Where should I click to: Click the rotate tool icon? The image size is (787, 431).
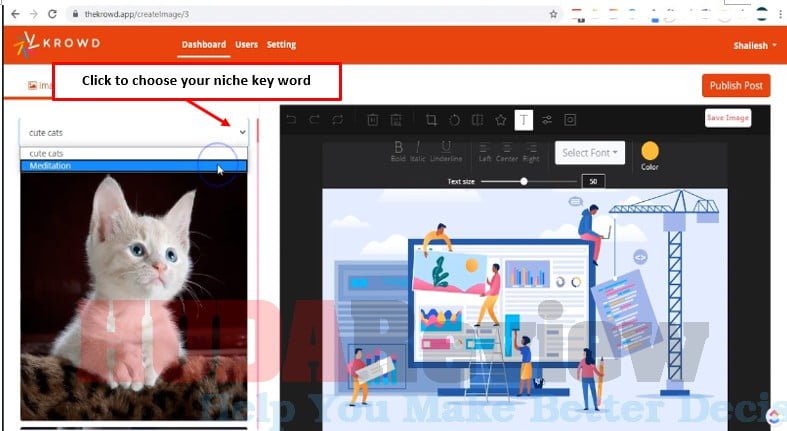[454, 120]
